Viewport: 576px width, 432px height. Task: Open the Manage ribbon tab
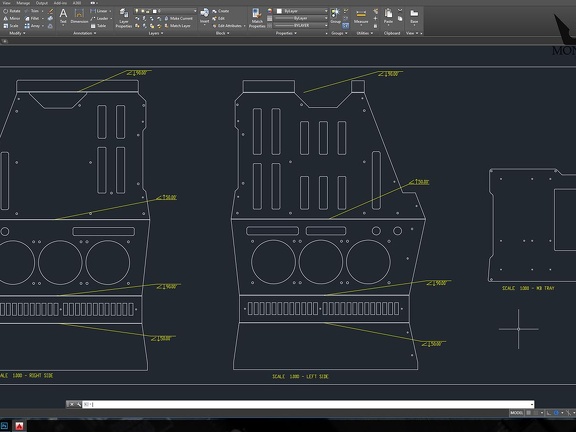click(x=23, y=3)
